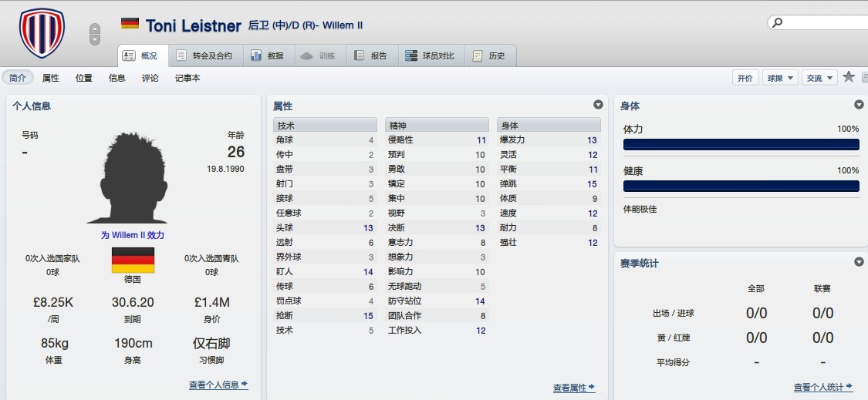Click the 工作投入 attribute row
The height and width of the screenshot is (400, 868).
tap(437, 331)
